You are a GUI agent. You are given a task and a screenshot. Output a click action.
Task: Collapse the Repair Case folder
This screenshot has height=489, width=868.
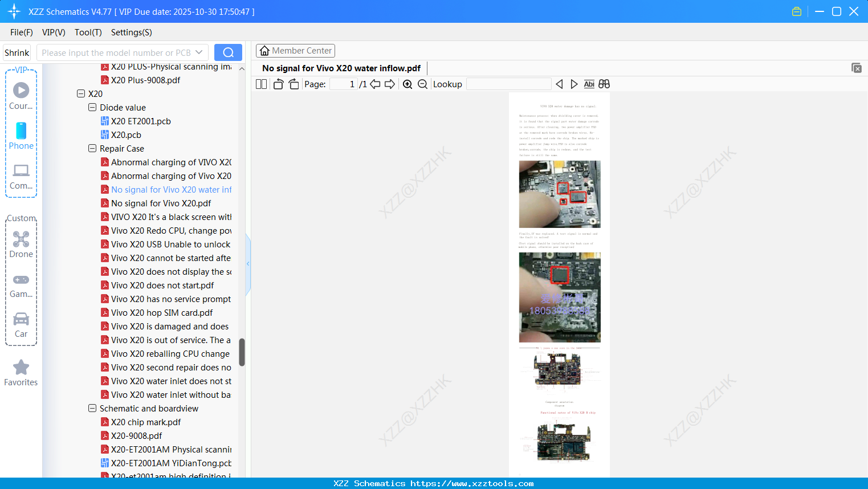(92, 148)
